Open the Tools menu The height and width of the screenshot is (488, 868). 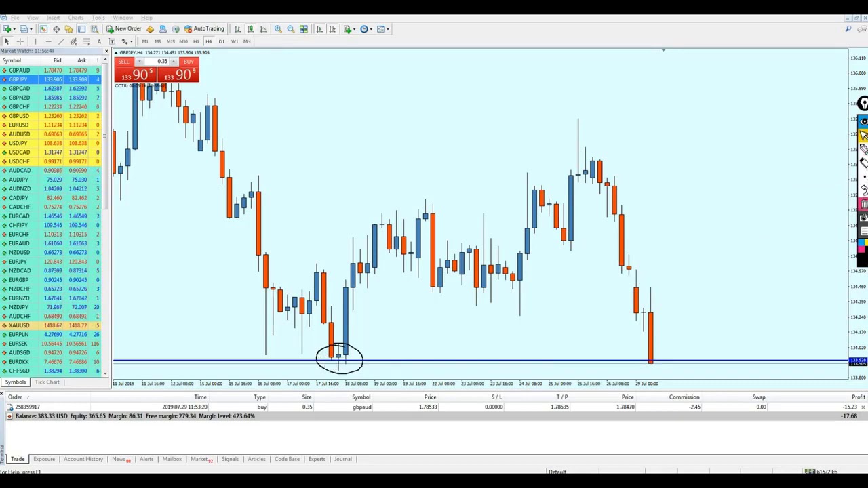(98, 18)
